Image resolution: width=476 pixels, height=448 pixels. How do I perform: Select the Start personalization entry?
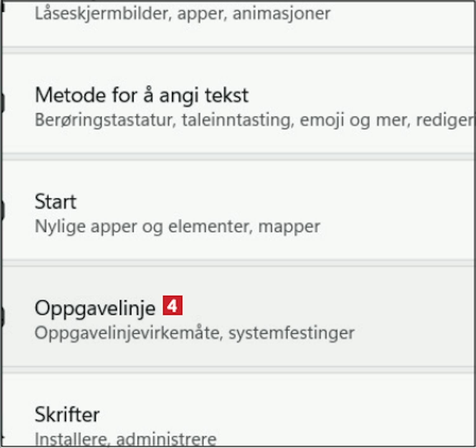56,202
